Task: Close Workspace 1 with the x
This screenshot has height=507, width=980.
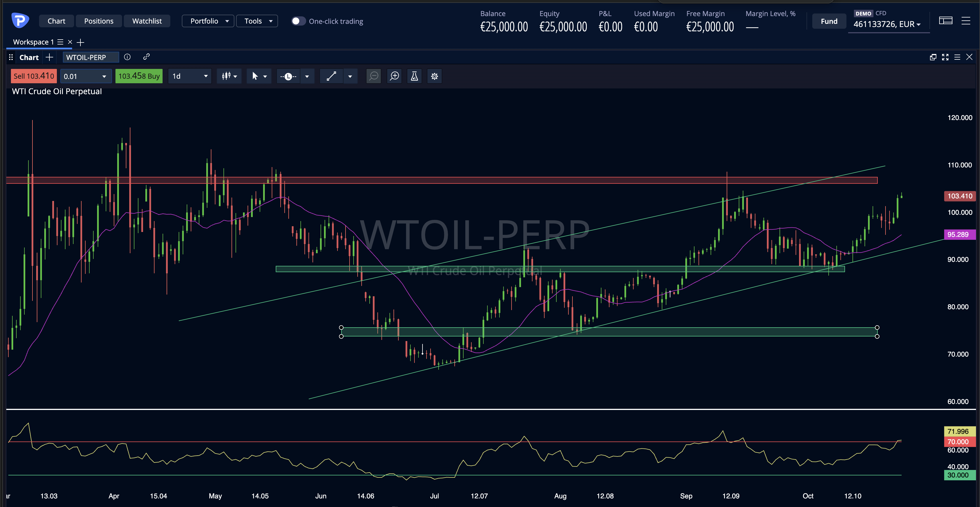Action: tap(70, 42)
